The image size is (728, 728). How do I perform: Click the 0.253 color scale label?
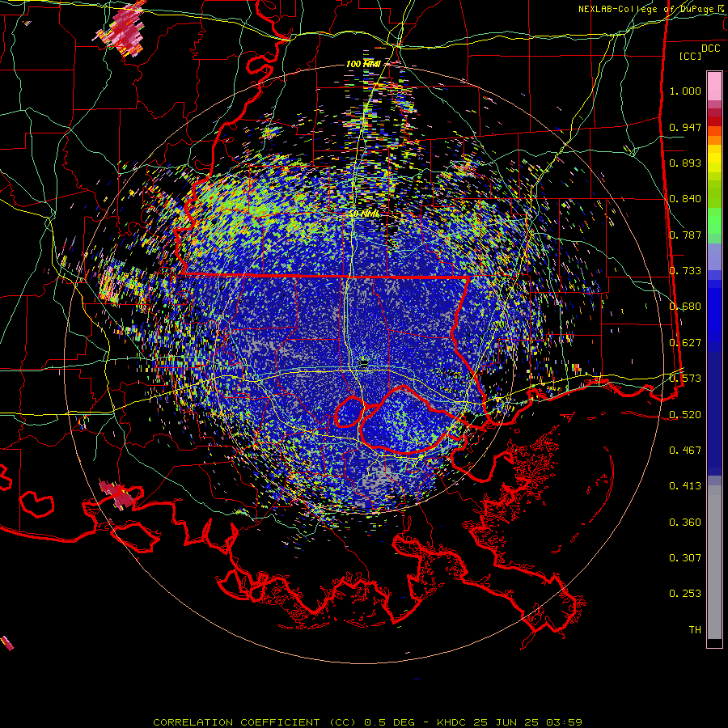[685, 594]
